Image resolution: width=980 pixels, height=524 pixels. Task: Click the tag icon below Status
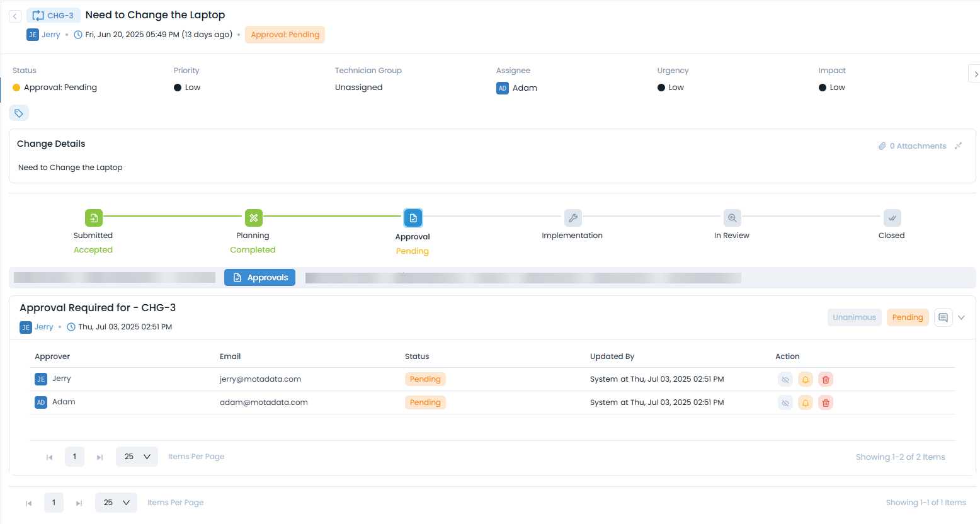coord(19,113)
